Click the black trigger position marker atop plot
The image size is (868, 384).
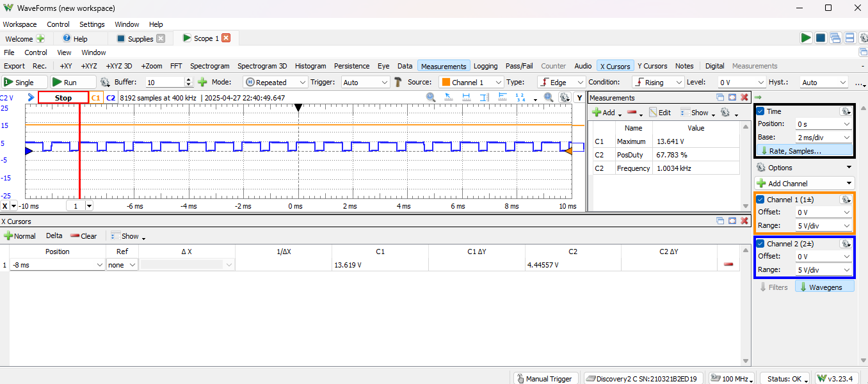click(298, 107)
